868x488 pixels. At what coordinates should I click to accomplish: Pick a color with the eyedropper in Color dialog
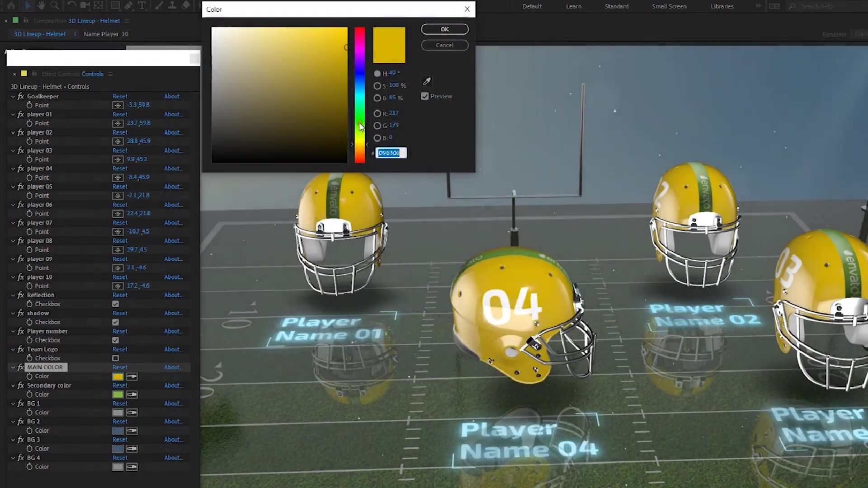tap(426, 81)
